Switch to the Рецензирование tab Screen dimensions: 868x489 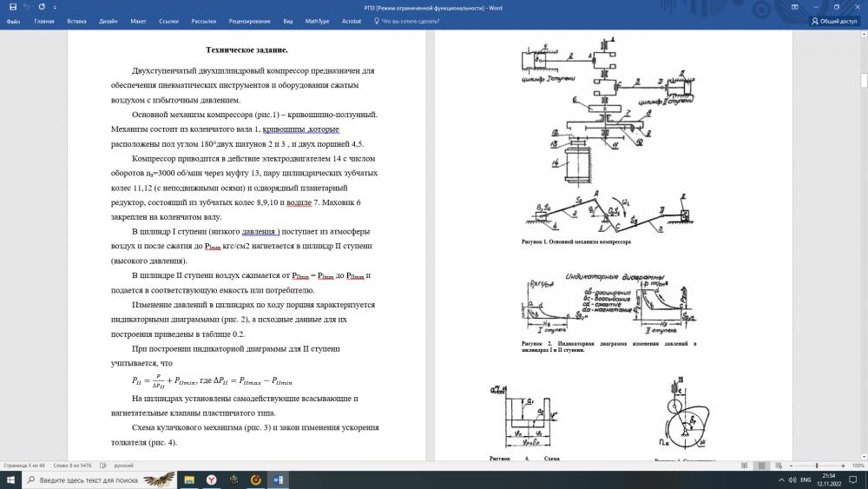tap(250, 21)
